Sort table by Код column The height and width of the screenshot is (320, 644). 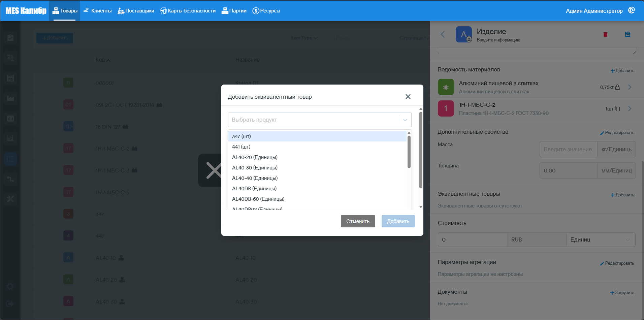[x=103, y=60]
